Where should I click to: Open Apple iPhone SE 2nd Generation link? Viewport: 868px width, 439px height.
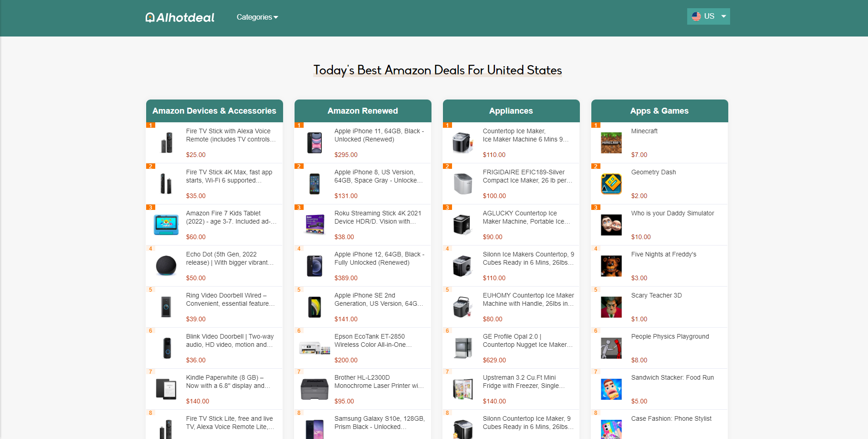pyautogui.click(x=379, y=299)
